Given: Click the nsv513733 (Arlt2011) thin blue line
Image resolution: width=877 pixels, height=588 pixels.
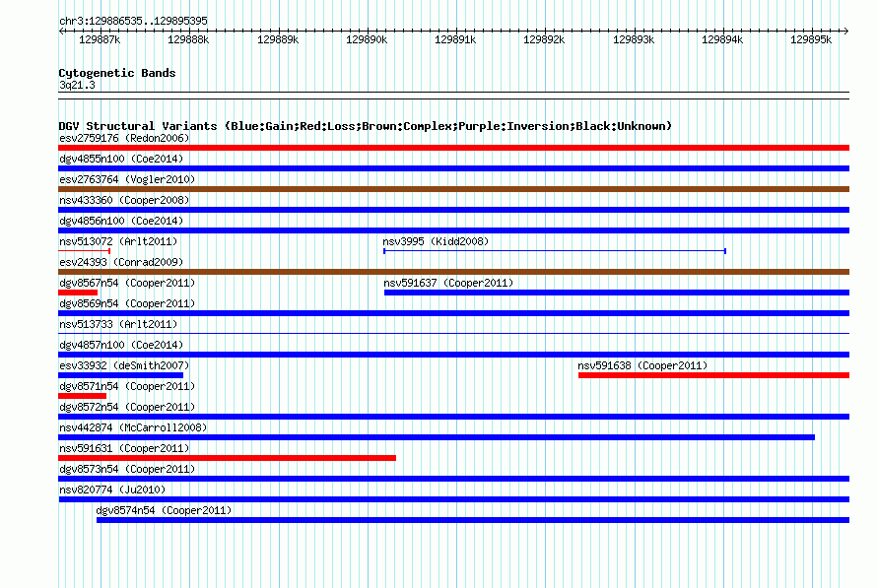Looking at the screenshot, I should 453,334.
